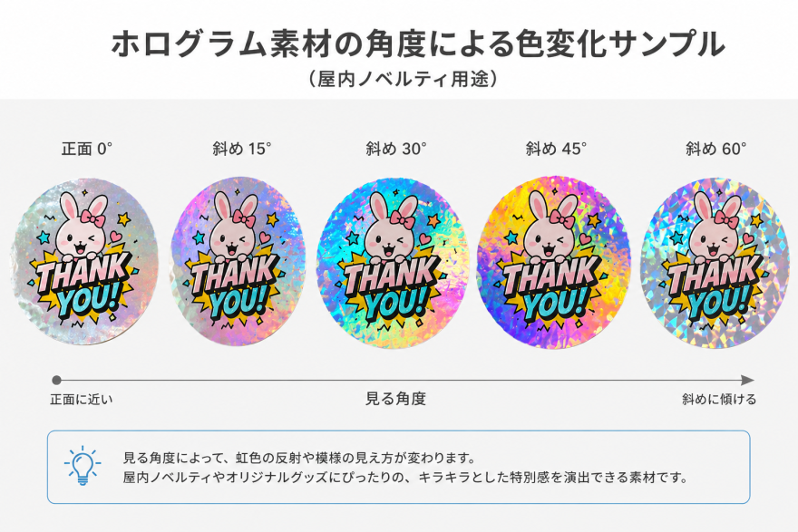Screen dimensions: 798x532
Task: Select the 斜め 45° angle label
Action: tap(556, 149)
